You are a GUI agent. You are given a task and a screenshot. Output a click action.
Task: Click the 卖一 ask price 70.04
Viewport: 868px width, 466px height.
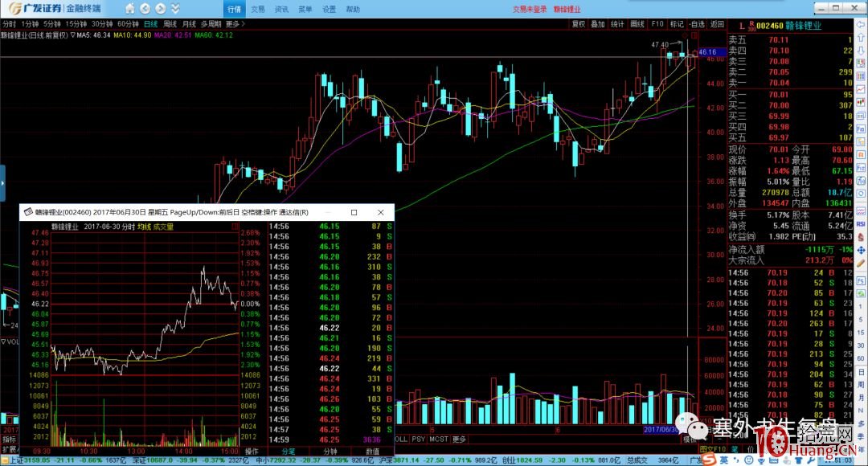tap(779, 83)
